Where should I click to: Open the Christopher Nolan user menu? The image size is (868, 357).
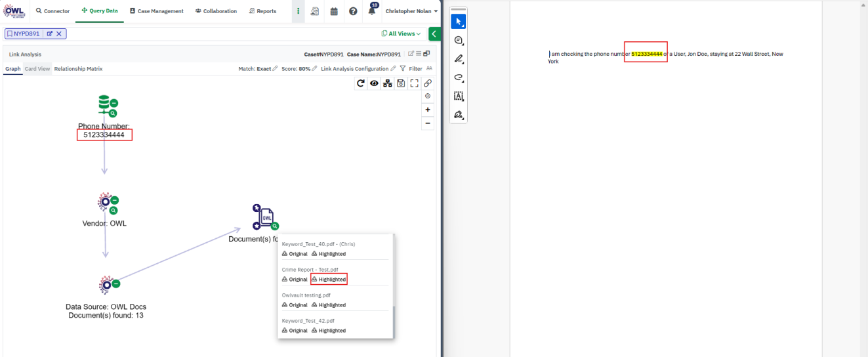click(x=411, y=11)
